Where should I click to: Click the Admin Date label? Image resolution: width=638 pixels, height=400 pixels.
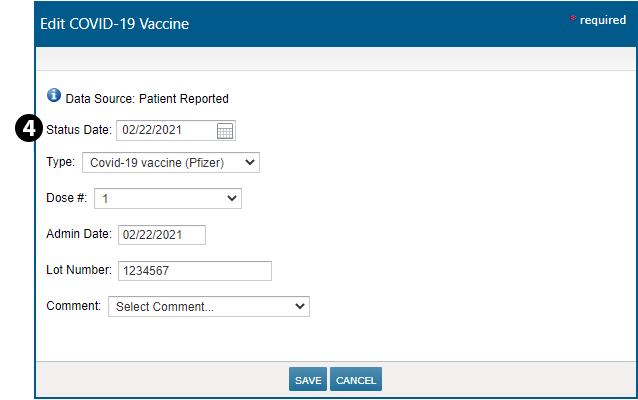pos(79,234)
